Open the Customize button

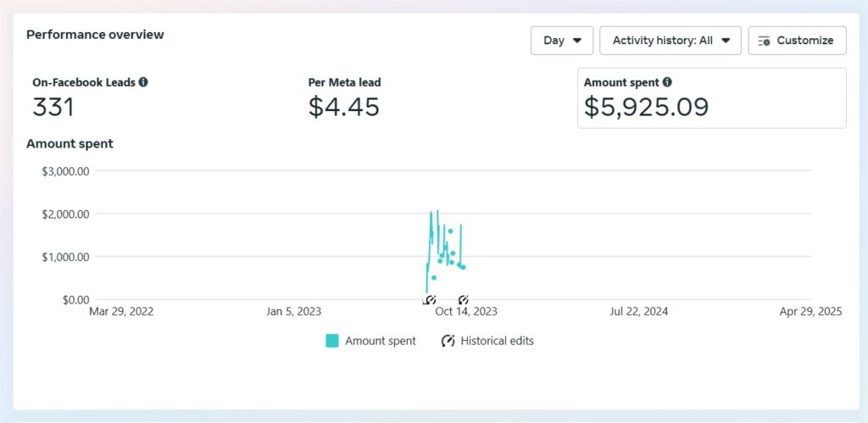[x=797, y=41]
